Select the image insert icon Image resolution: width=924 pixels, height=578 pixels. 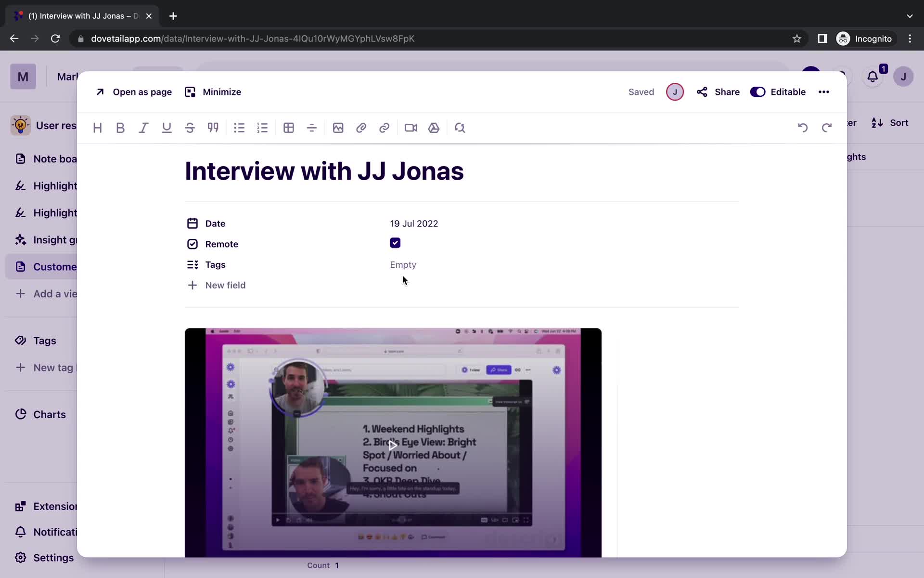tap(338, 127)
